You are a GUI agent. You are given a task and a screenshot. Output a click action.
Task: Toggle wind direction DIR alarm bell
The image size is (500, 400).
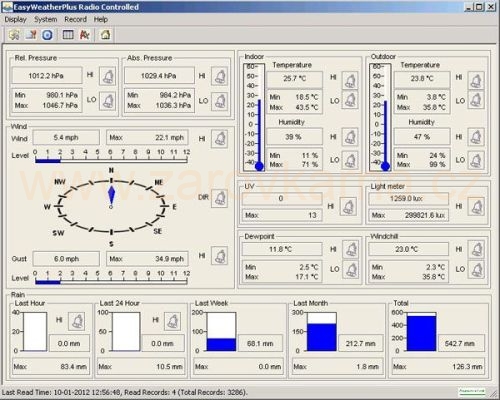click(x=219, y=198)
